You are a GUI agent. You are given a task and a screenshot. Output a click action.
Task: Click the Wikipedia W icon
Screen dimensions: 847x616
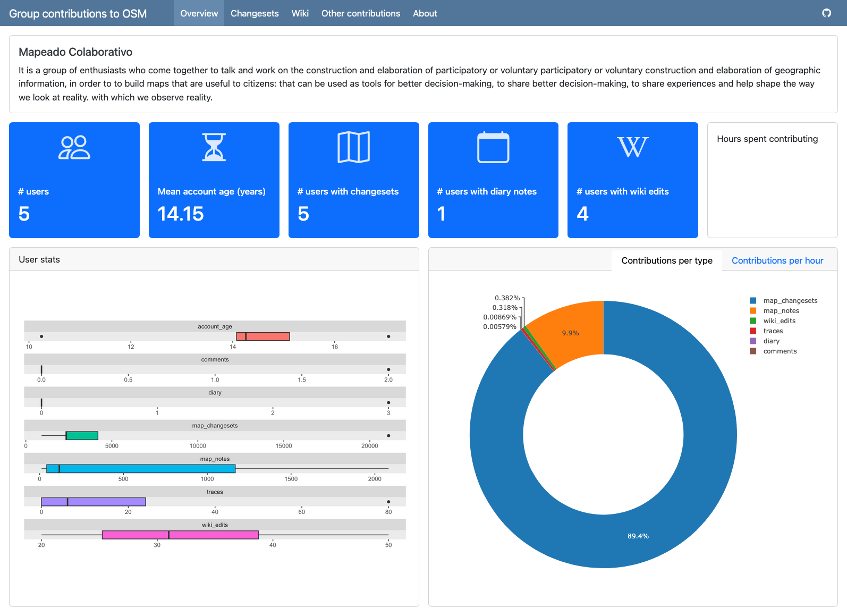pyautogui.click(x=633, y=147)
